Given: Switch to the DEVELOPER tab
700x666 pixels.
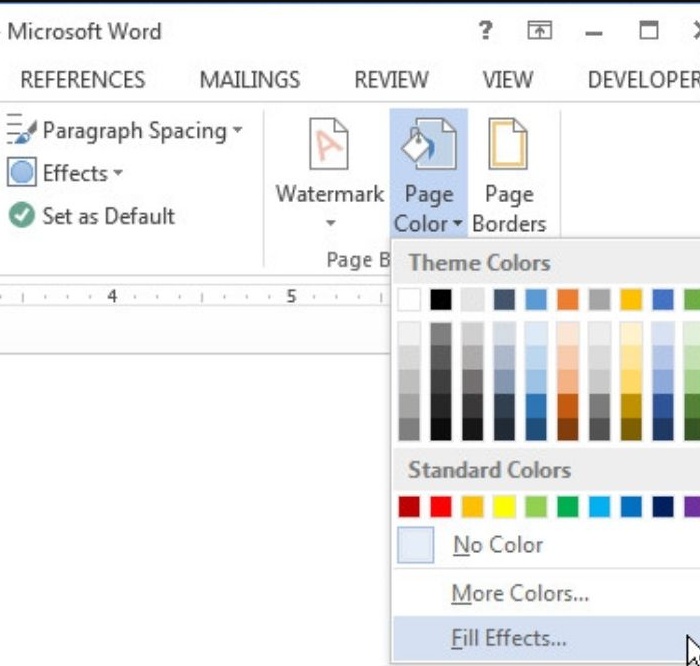Looking at the screenshot, I should pyautogui.click(x=644, y=80).
